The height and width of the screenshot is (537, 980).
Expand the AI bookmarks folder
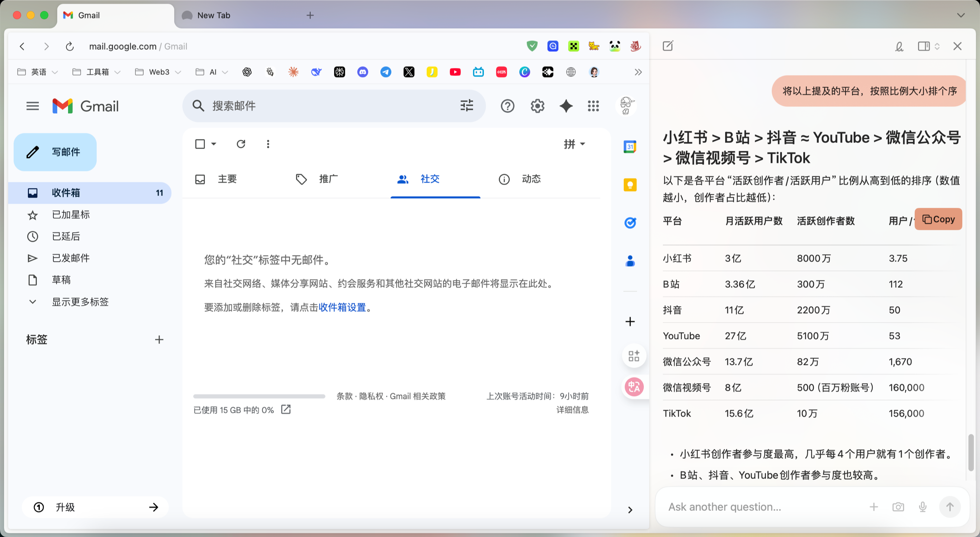pos(212,72)
